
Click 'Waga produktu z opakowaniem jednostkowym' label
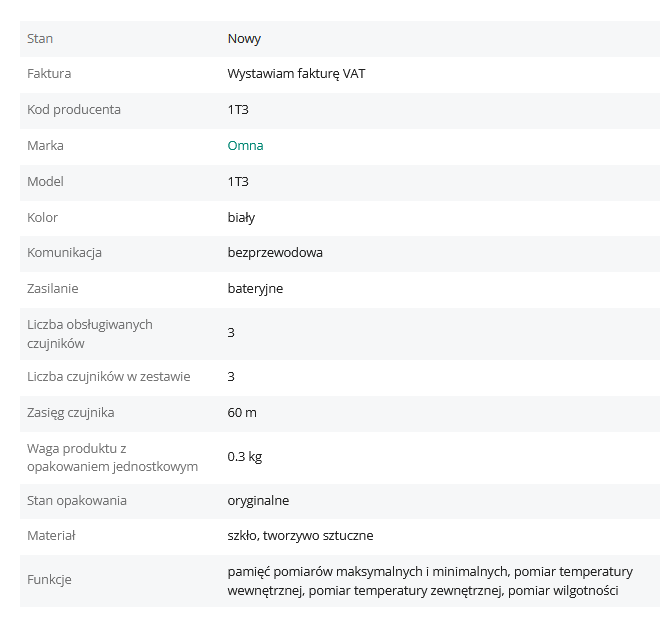tap(112, 457)
